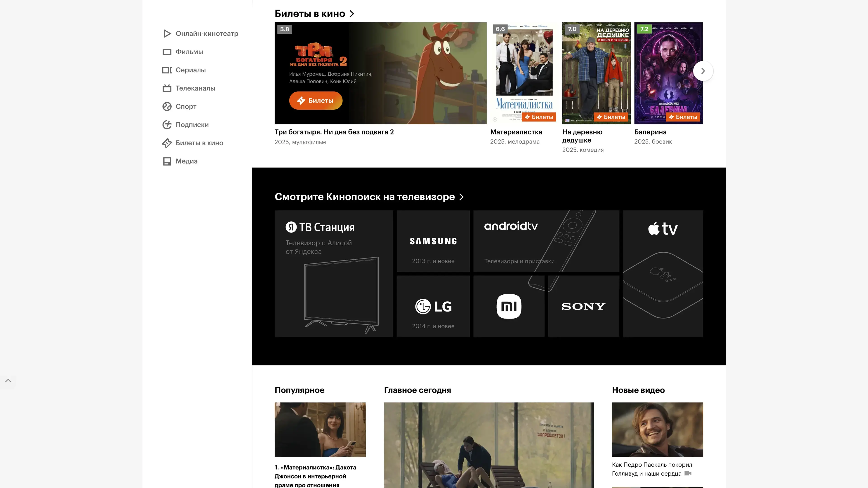Click the Онлайн-кинотеатр play icon
This screenshot has height=488, width=868.
tap(167, 33)
